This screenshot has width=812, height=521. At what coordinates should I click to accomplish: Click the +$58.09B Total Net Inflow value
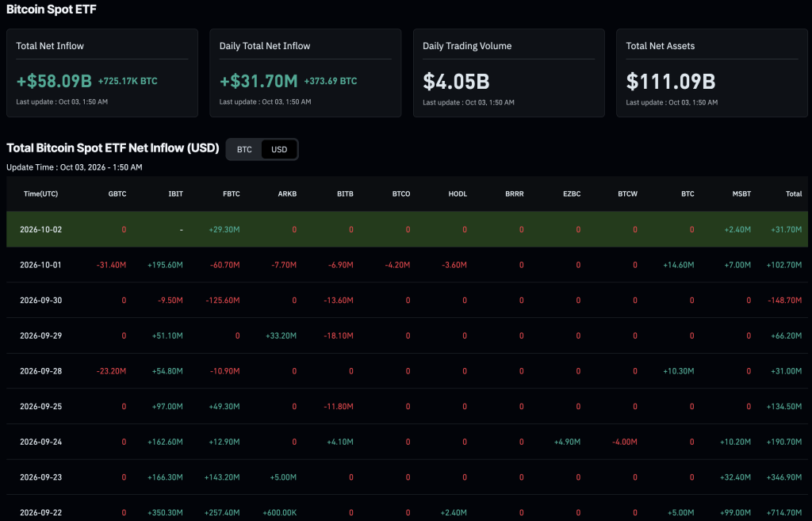(x=54, y=82)
